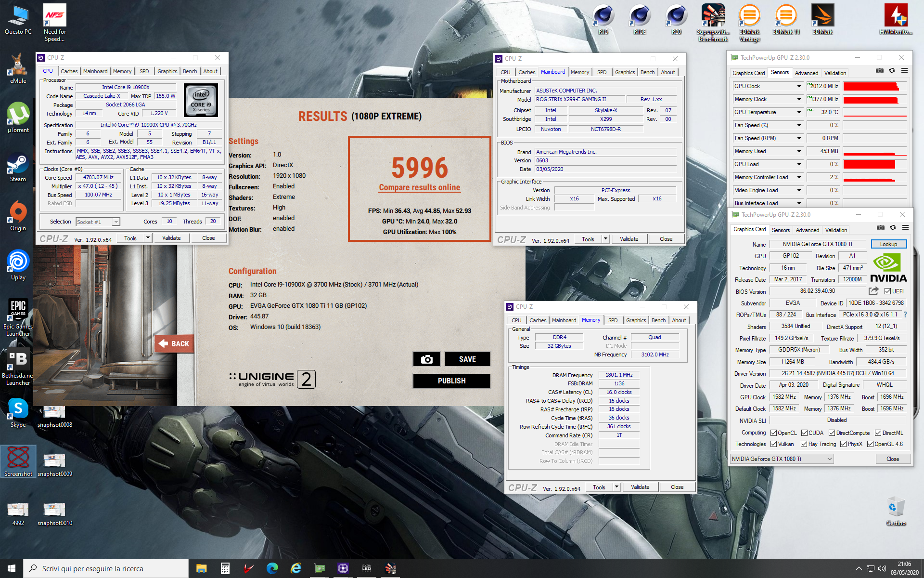Open Epic Games Launcher shortcut

[x=18, y=317]
